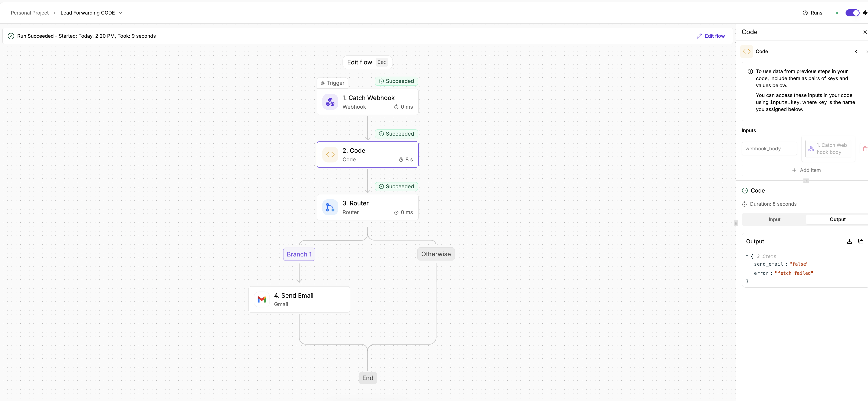Copy the output to clipboard

(x=860, y=241)
